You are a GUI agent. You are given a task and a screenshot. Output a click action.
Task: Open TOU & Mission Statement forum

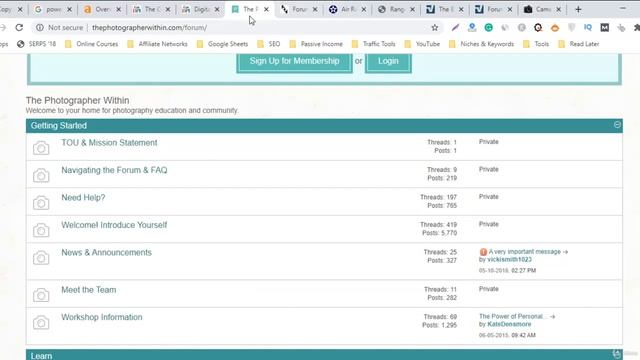[109, 143]
